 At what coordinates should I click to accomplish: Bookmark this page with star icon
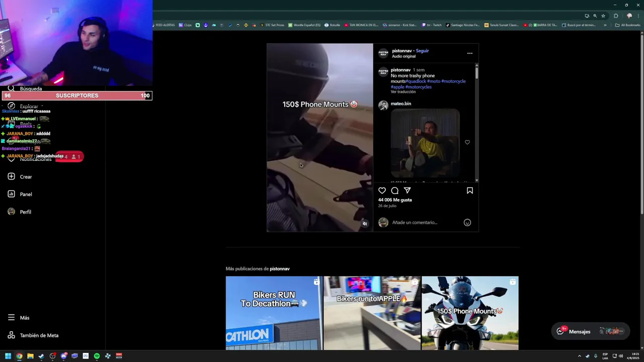tap(603, 16)
